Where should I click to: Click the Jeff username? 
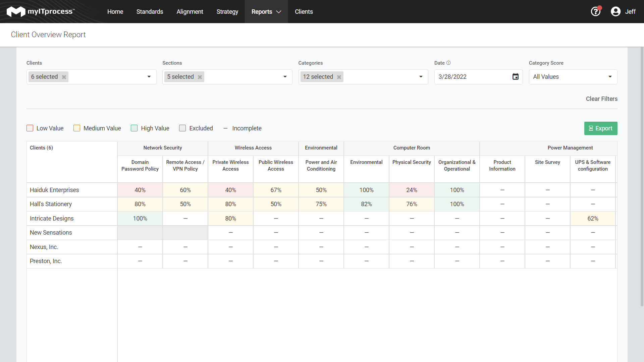click(x=630, y=11)
